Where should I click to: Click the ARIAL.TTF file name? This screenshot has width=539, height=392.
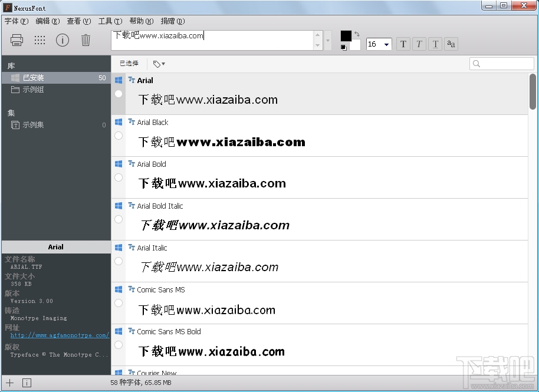pyautogui.click(x=26, y=266)
